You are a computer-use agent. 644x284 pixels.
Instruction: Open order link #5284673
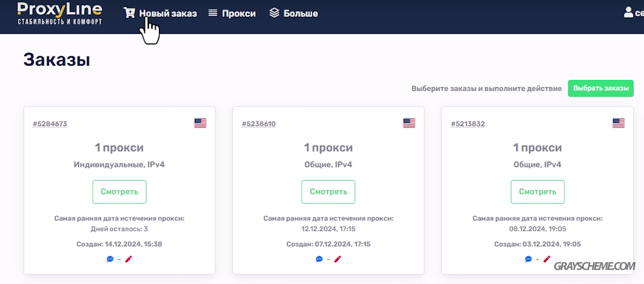pos(50,123)
